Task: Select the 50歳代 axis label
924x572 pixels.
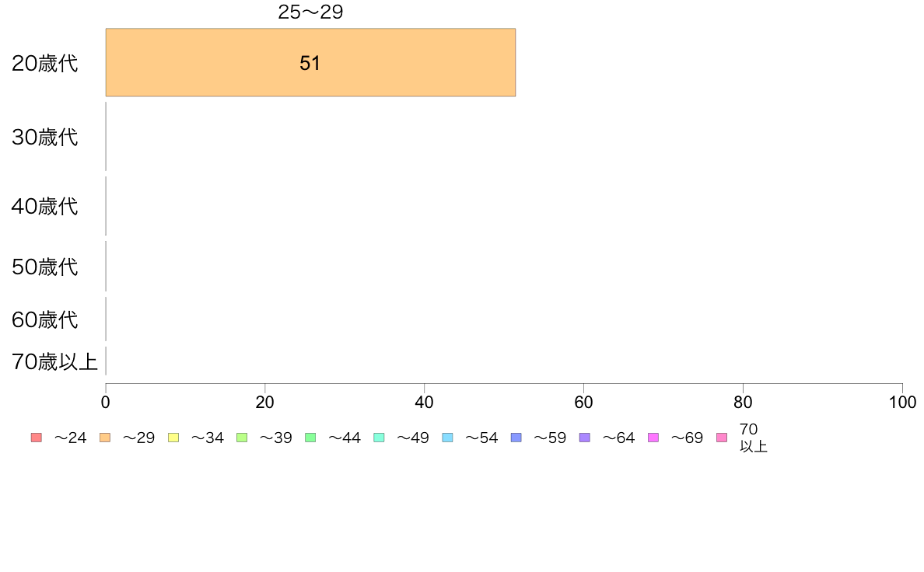Action: coord(45,267)
